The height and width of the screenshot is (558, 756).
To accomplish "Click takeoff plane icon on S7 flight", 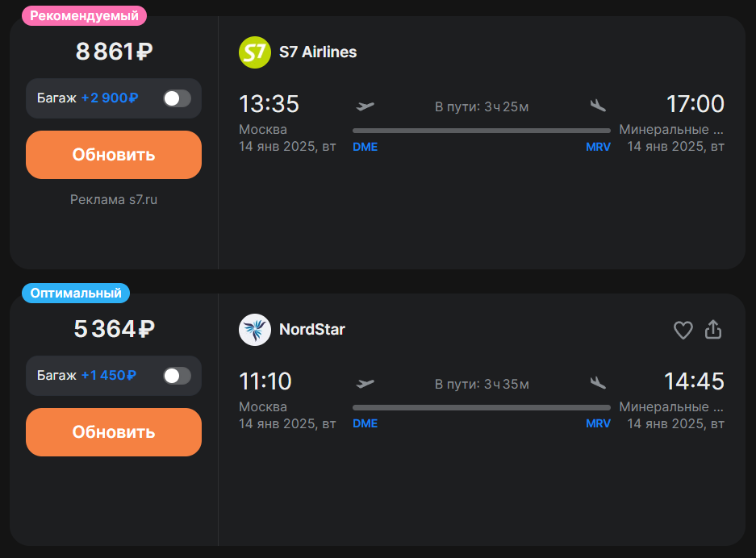I will pyautogui.click(x=365, y=106).
